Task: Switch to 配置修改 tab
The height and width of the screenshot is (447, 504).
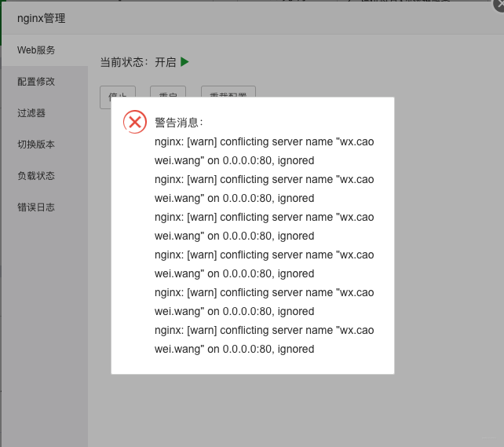Action: click(45, 82)
